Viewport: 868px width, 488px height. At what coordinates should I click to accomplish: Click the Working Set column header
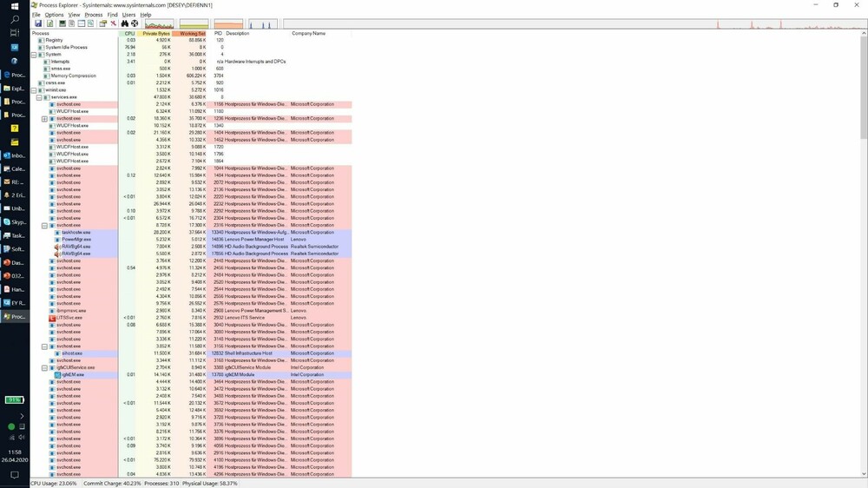(192, 33)
